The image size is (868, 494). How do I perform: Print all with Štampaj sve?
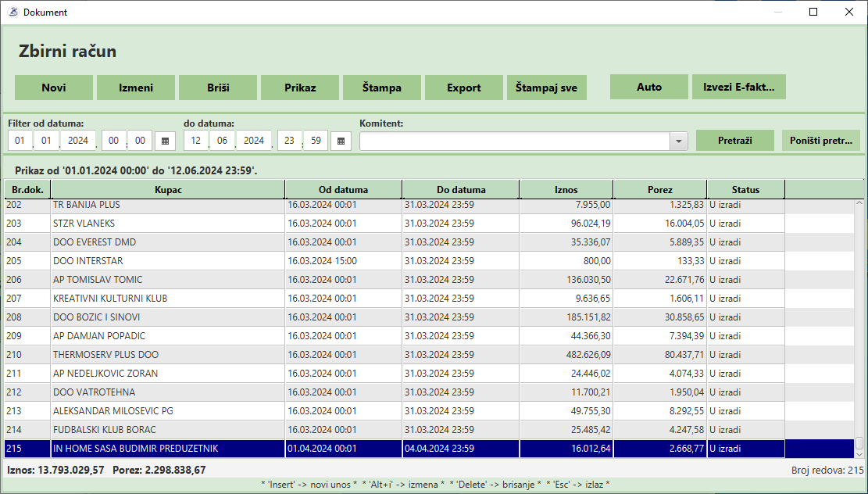click(546, 88)
